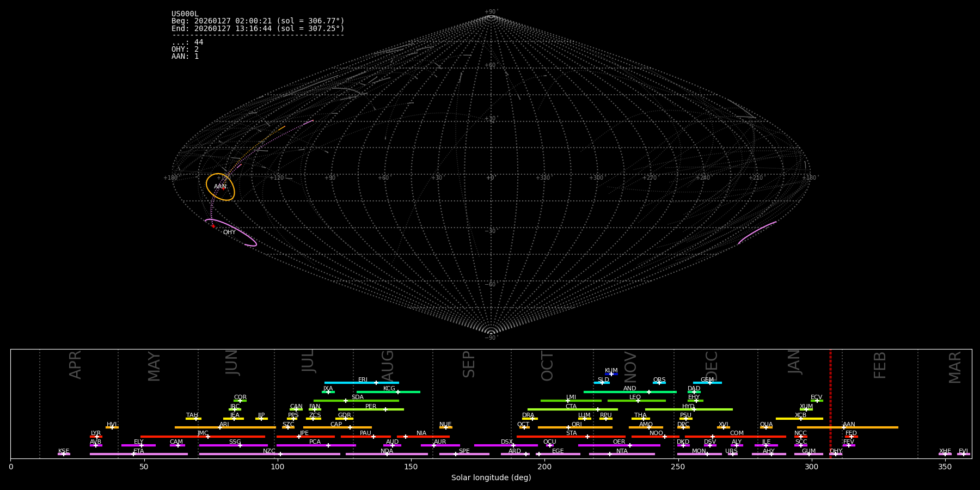Click the US000L station name text
Viewport: 980px width, 490px height.
point(185,14)
